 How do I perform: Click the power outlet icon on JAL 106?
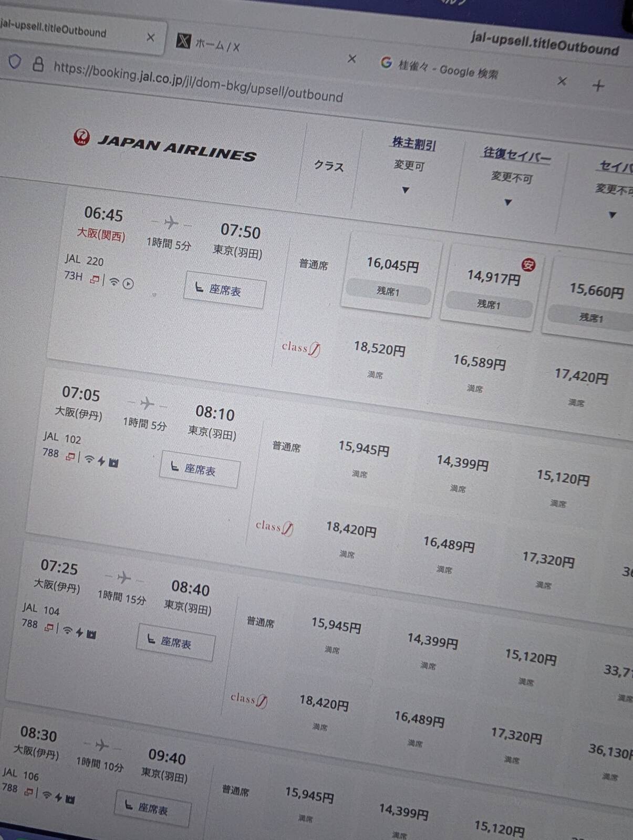coord(58,797)
